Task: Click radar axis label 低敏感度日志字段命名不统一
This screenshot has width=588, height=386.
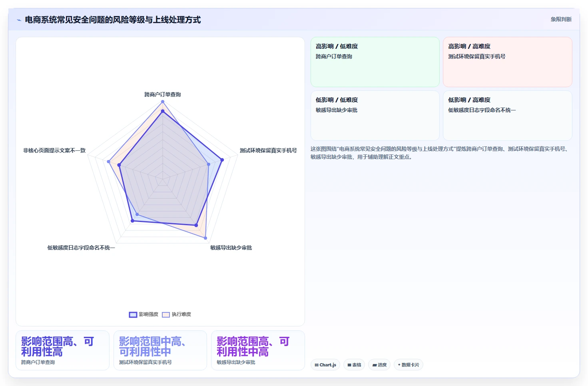Action: pos(81,248)
